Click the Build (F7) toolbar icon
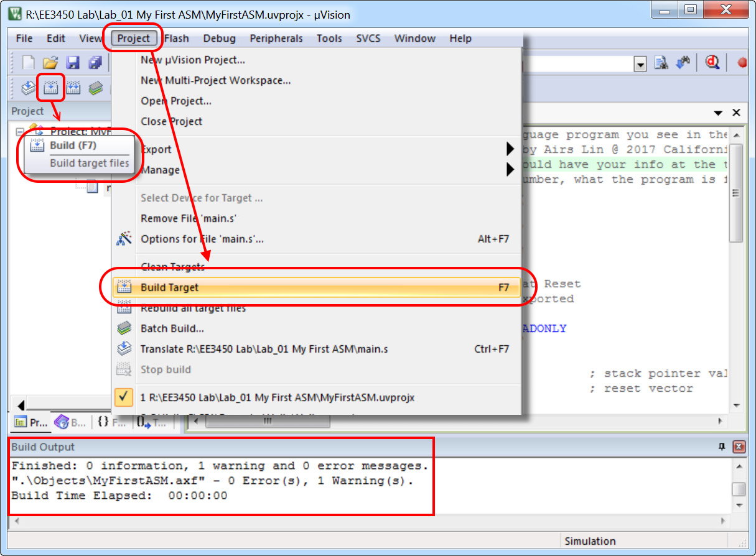Viewport: 756px width, 556px height. pyautogui.click(x=50, y=88)
